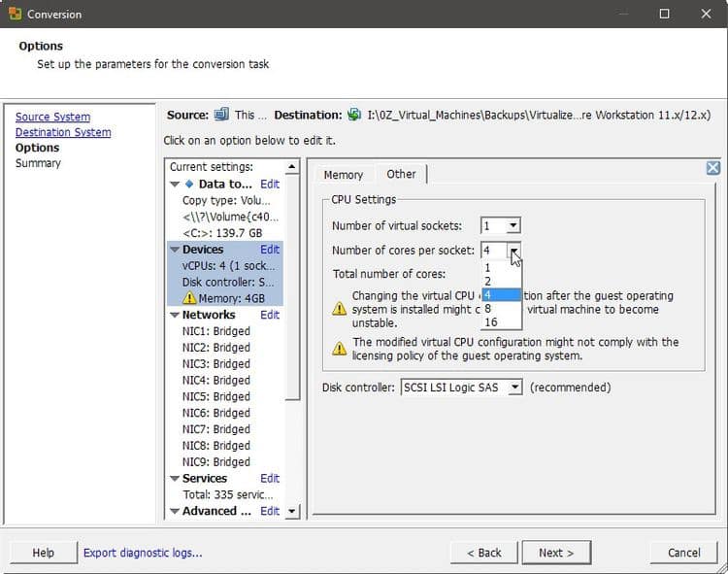Image resolution: width=728 pixels, height=574 pixels.
Task: Collapse the Services section
Action: (x=175, y=478)
